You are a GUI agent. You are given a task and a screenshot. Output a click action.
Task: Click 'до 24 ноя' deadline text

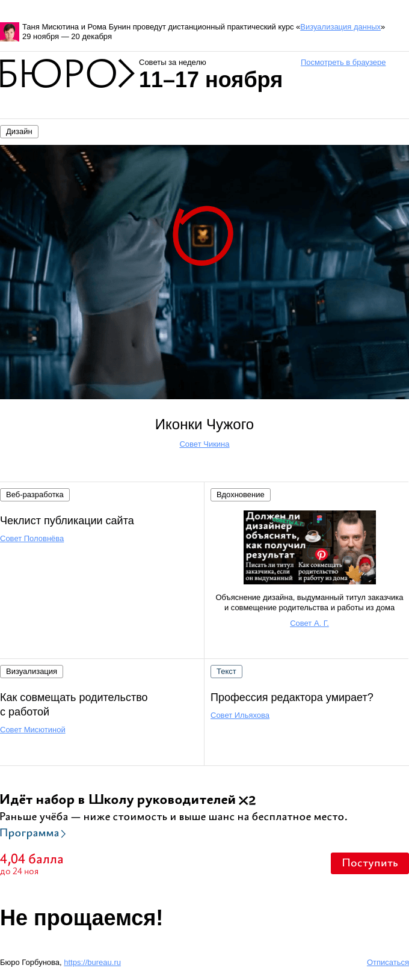pyautogui.click(x=19, y=871)
